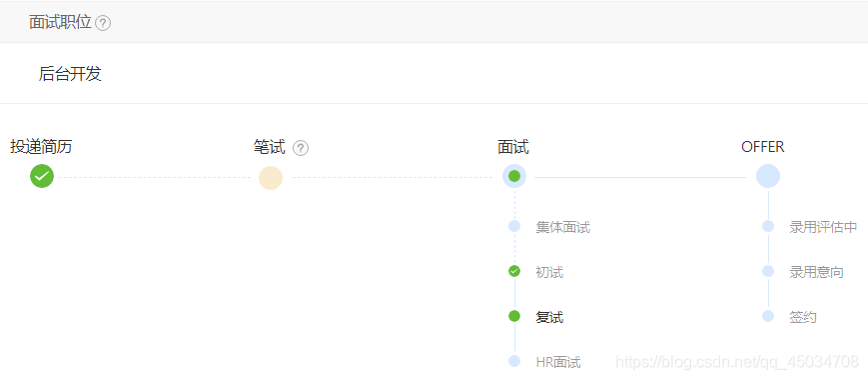Click the 后台开发 position name
The width and height of the screenshot is (868, 380).
[x=70, y=74]
